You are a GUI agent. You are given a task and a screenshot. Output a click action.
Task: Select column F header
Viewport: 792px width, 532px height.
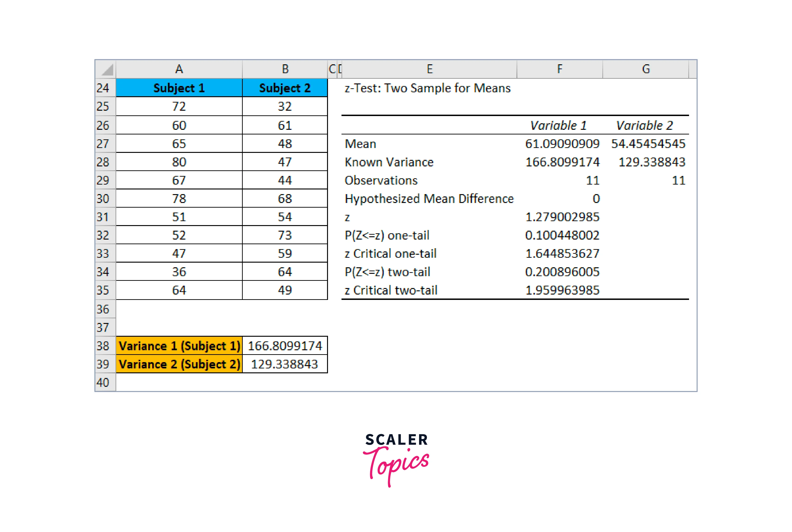click(560, 69)
